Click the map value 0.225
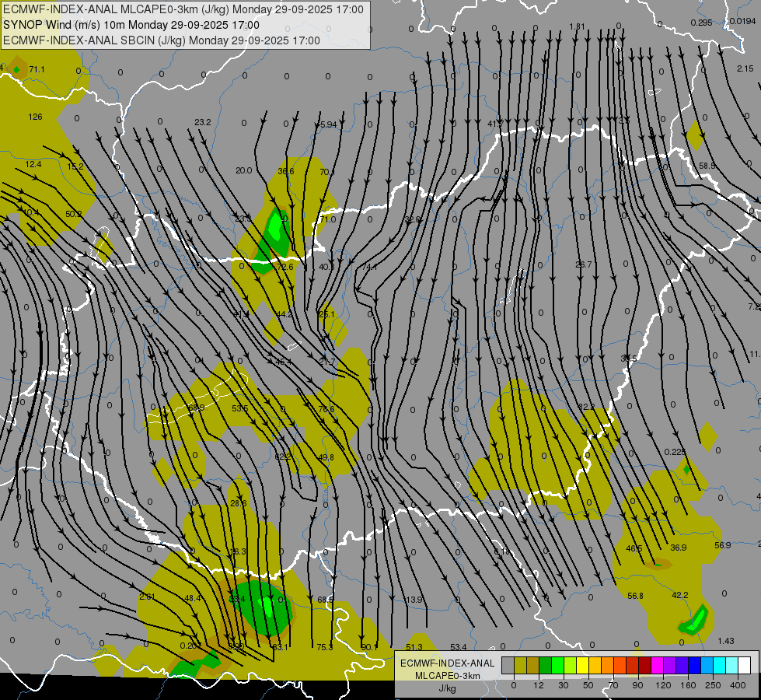This screenshot has height=700, width=761. coord(675,452)
